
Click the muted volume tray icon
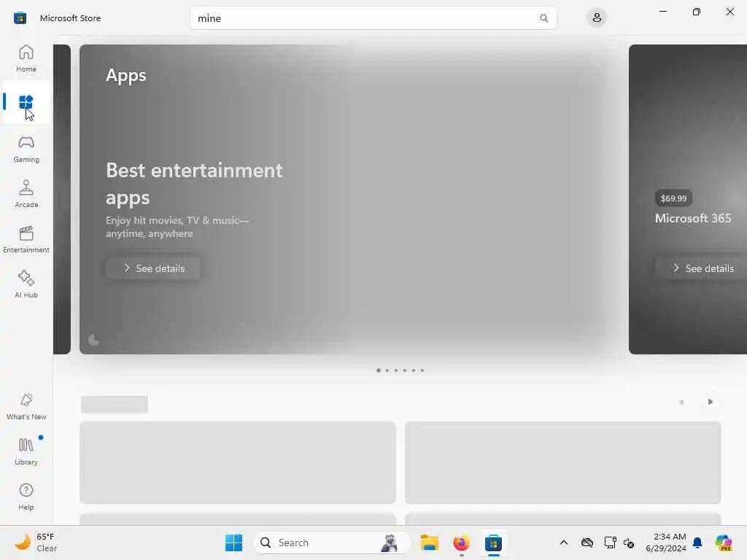point(629,542)
